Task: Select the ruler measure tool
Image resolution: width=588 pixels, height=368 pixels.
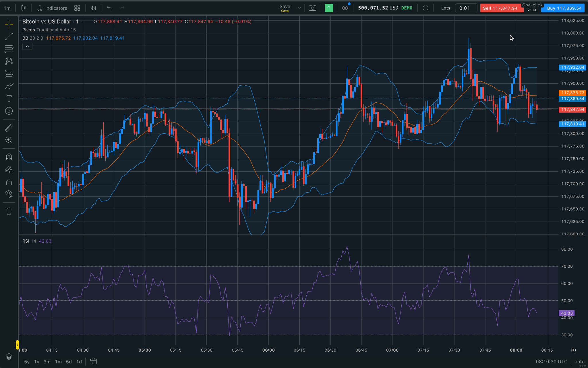Action: tap(9, 128)
